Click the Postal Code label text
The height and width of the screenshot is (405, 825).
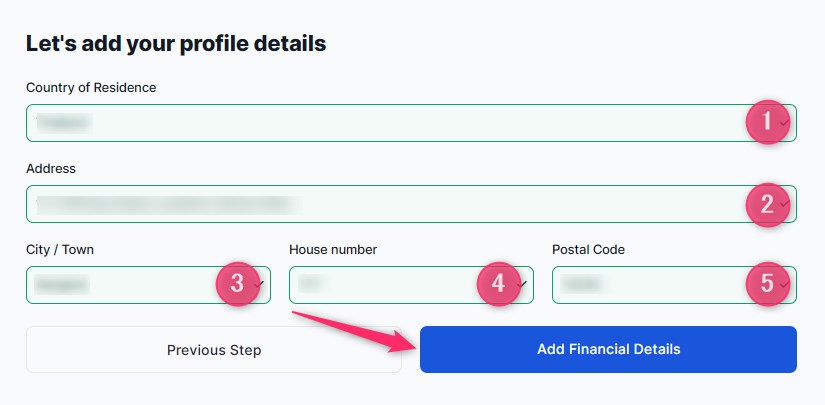tap(588, 249)
